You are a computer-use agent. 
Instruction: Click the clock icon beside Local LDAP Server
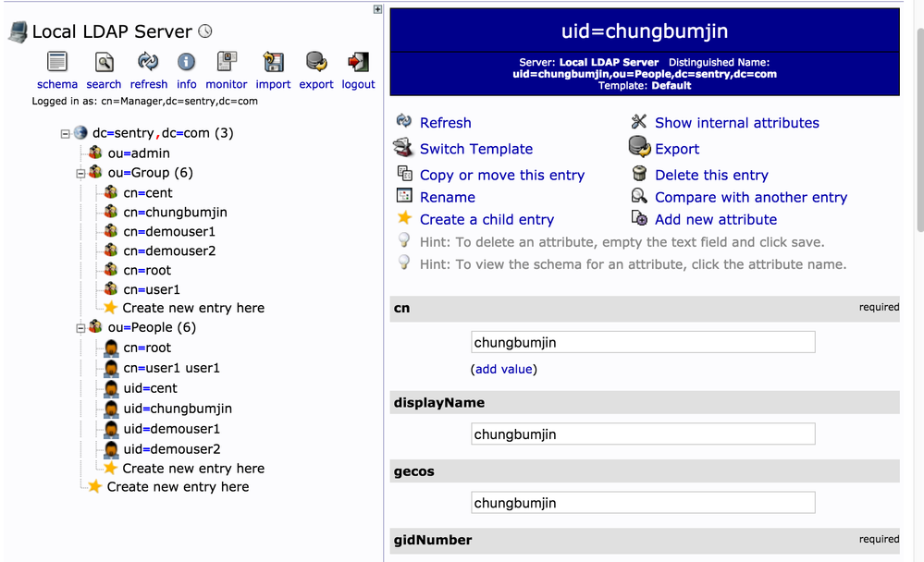click(205, 31)
